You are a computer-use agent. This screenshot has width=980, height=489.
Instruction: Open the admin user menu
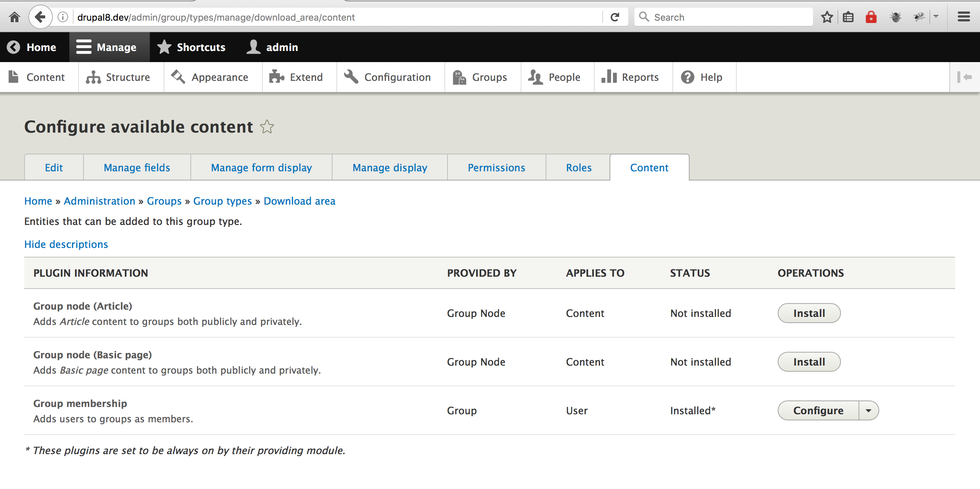(272, 47)
